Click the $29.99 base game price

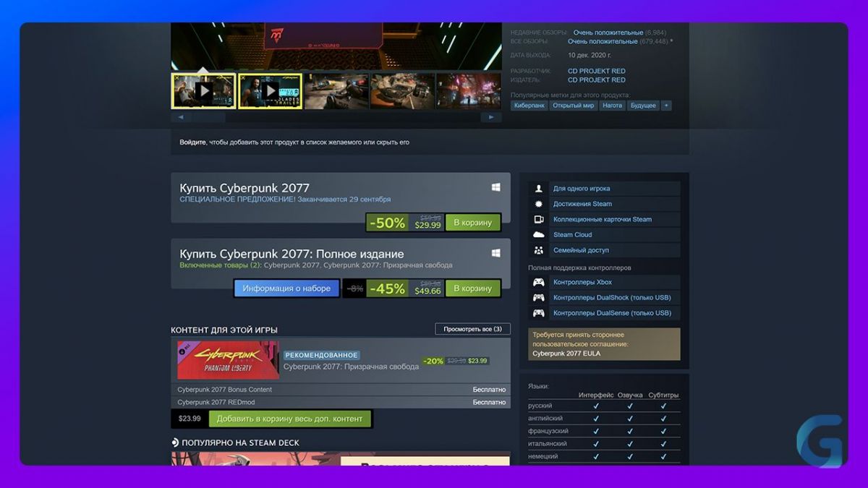[x=427, y=225]
